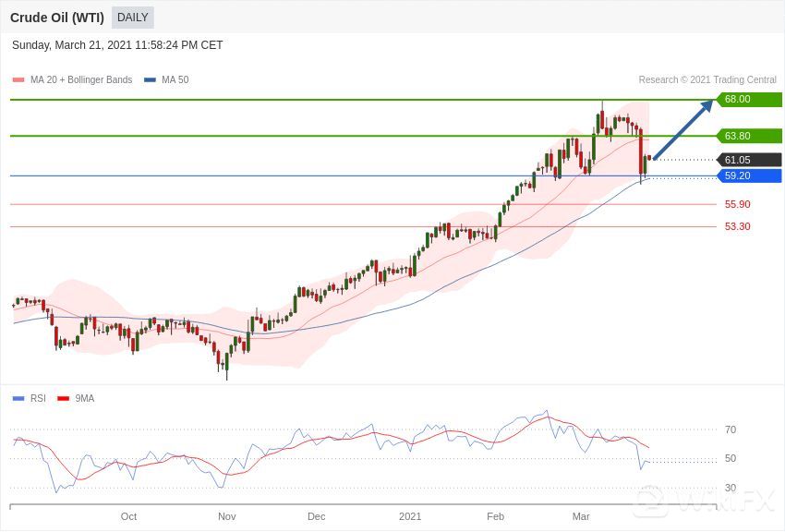Image resolution: width=785 pixels, height=532 pixels.
Task: Toggle the RSI legend entry
Action: (37, 398)
